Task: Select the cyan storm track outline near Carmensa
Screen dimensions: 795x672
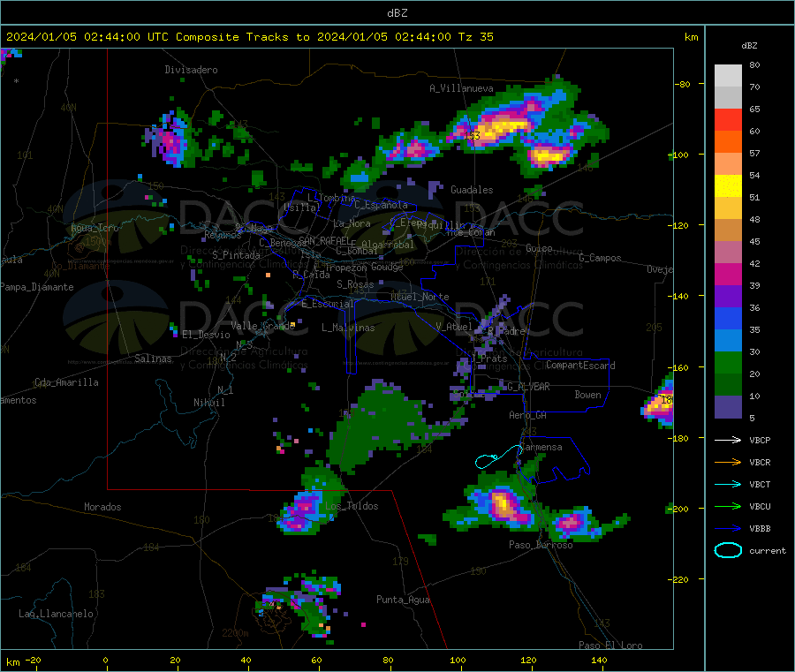Action: (497, 457)
